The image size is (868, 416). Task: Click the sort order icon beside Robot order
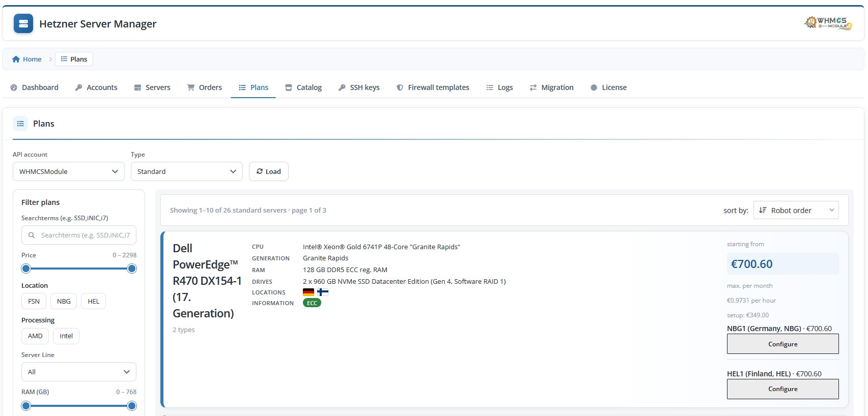(x=763, y=210)
